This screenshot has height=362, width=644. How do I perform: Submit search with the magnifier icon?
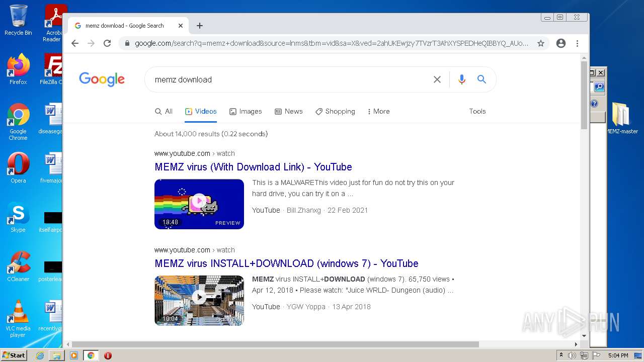click(481, 79)
